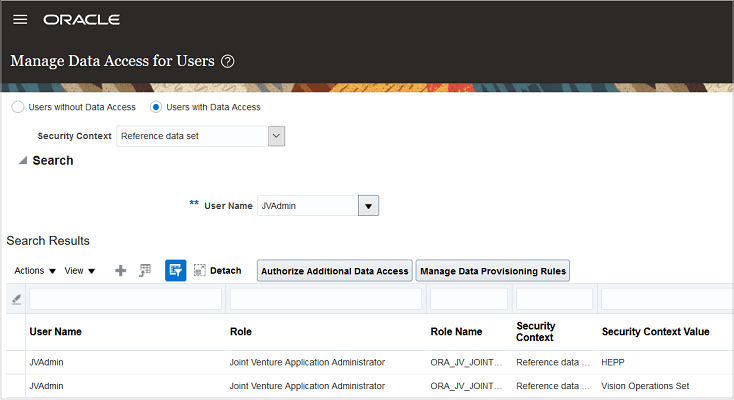Screen dimensions: 734x400
Task: Open the View menu
Action: tap(80, 270)
